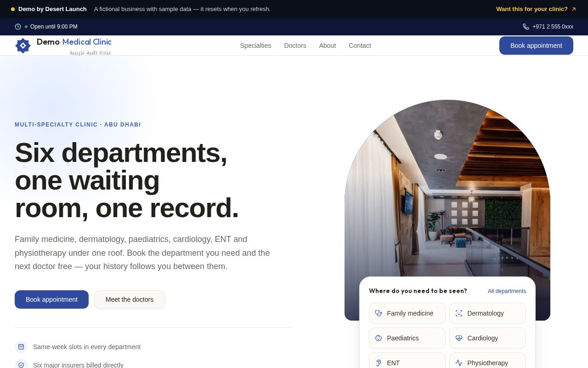
Task: Click Book appointment in the header
Action: coord(536,46)
